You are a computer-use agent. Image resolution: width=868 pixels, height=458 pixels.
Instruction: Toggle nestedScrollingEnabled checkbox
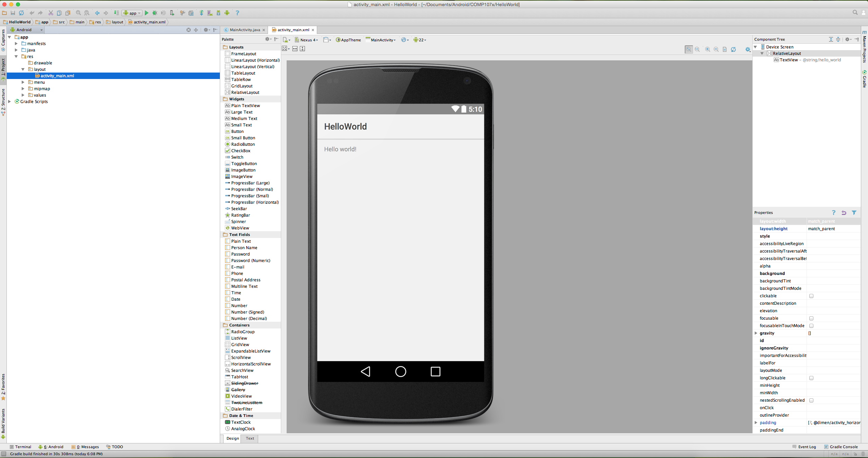(811, 400)
